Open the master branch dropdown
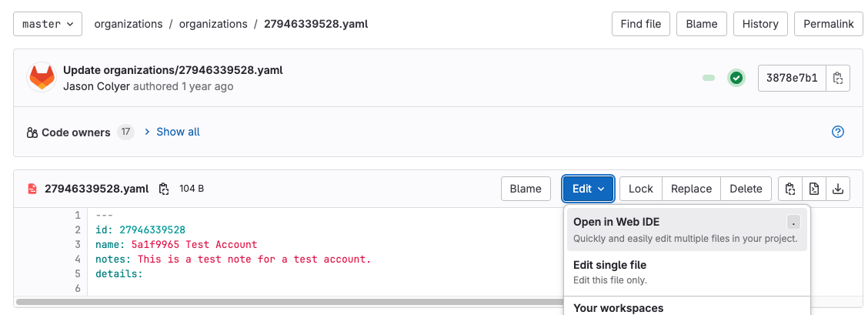 [x=48, y=24]
